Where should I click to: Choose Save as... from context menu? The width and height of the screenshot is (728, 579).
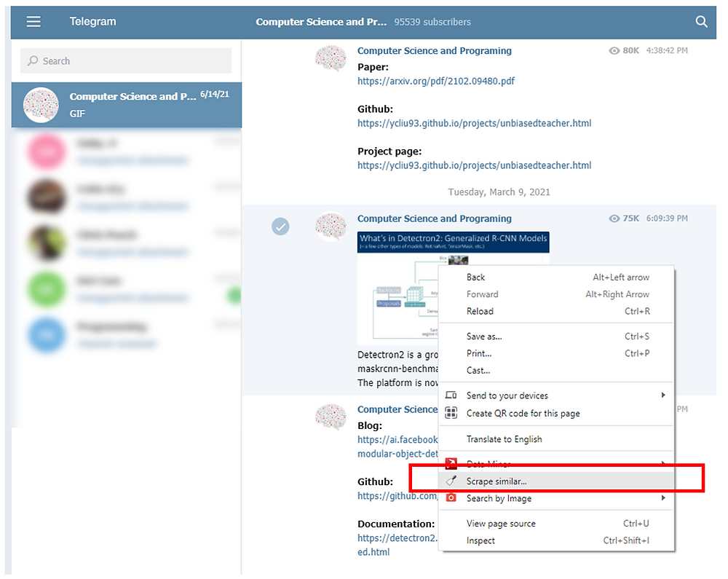[x=556, y=336]
